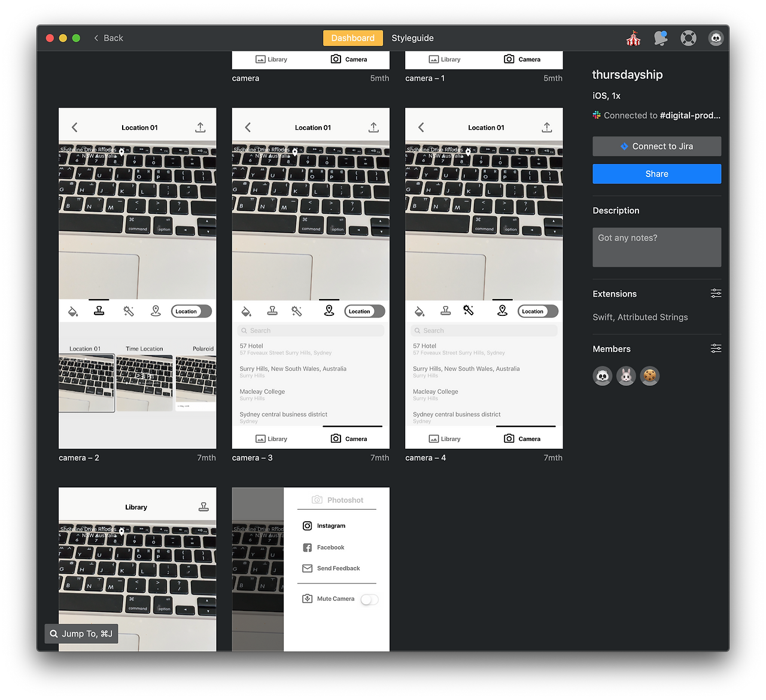Viewport: 766px width, 700px height.
Task: Open help via the lifebuoy icon
Action: (688, 38)
